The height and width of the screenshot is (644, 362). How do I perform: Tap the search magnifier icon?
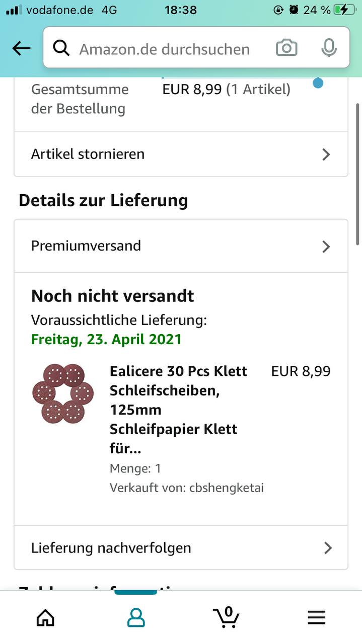click(61, 48)
